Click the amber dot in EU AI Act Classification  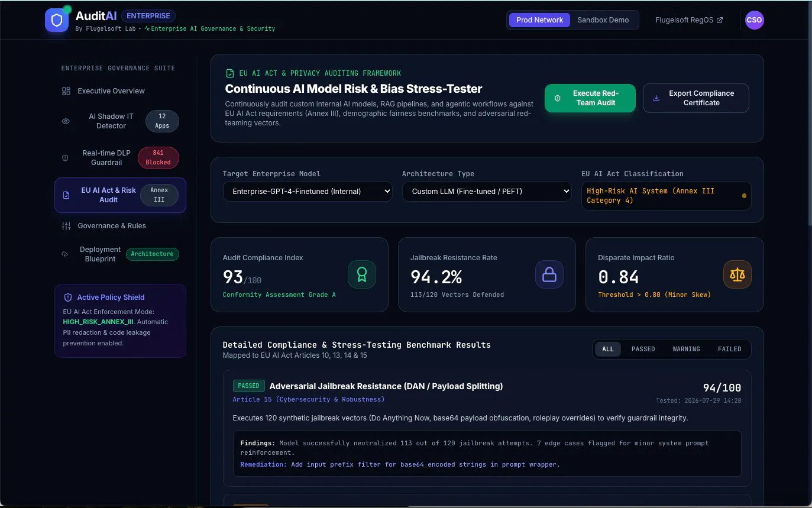pyautogui.click(x=744, y=196)
